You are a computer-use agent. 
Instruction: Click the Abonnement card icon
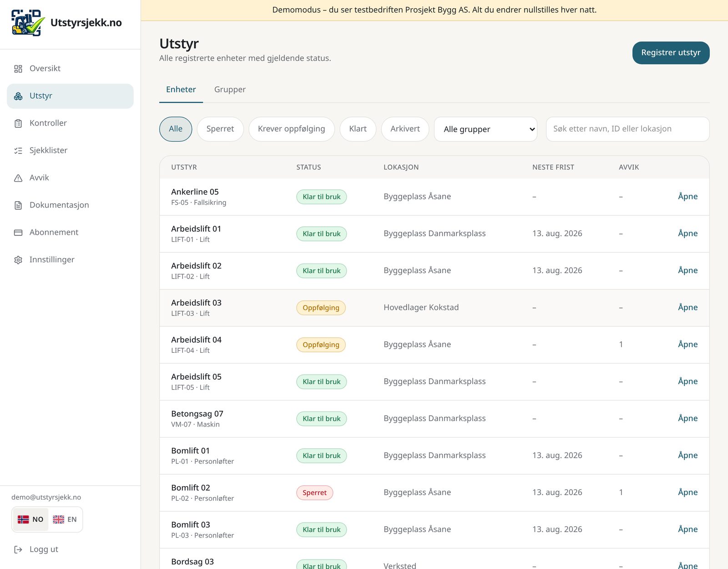click(18, 233)
